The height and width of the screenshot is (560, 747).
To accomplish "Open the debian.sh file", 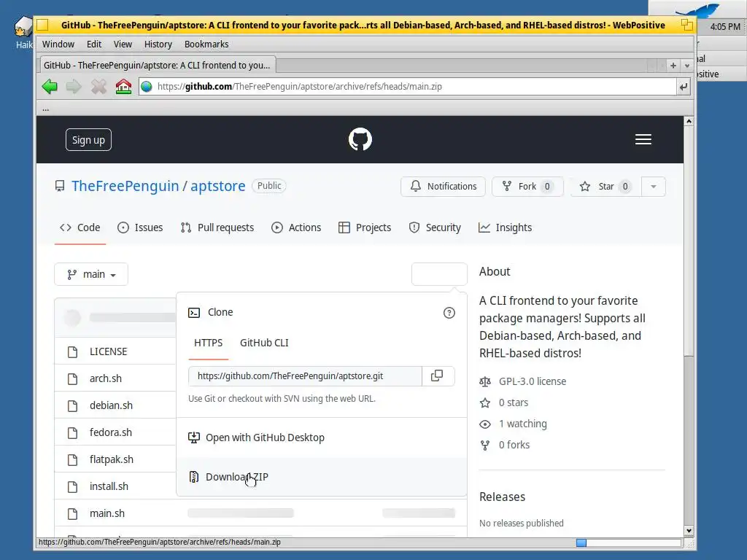I will (111, 405).
